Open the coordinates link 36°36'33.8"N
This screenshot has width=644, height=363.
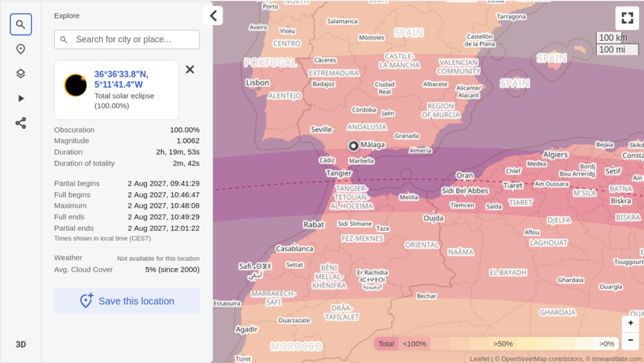point(121,79)
